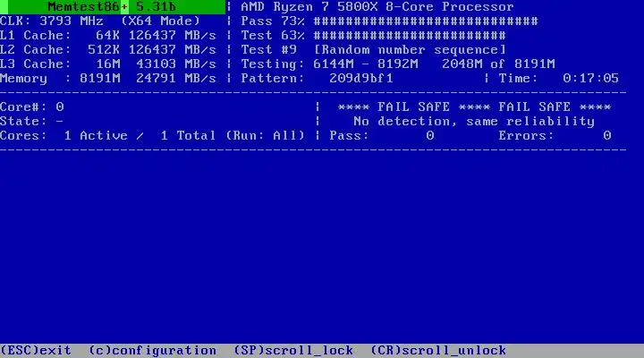644x358 pixels.
Task: Click the Testing 6144M - 8192M range text
Action: click(329, 64)
